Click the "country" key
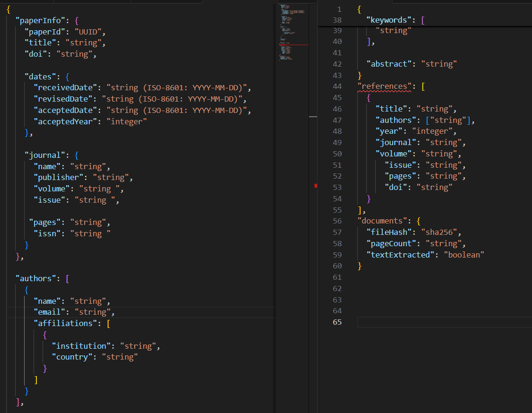Image resolution: width=532 pixels, height=413 pixels. [72, 357]
